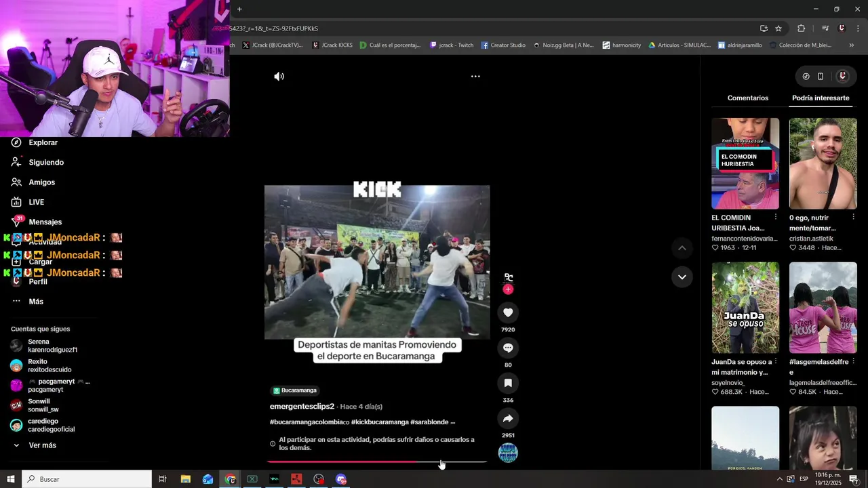The image size is (868, 488).
Task: Bookmark page with Chrome star icon
Action: (778, 28)
